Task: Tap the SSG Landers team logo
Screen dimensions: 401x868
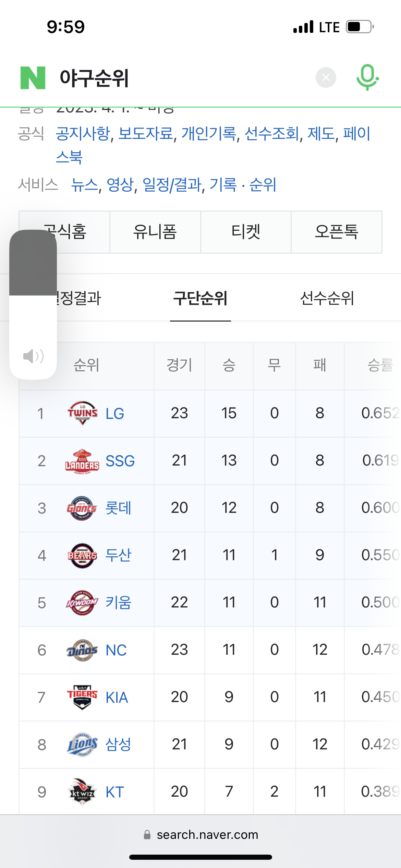Action: click(x=82, y=461)
